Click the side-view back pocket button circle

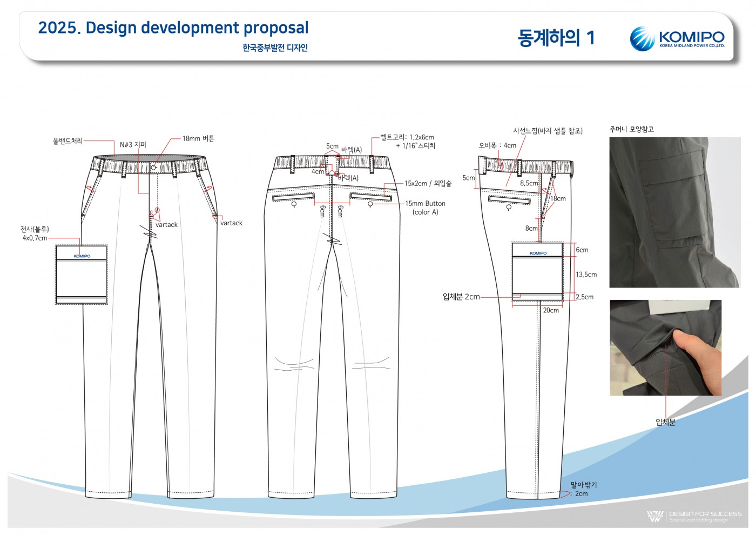(509, 208)
